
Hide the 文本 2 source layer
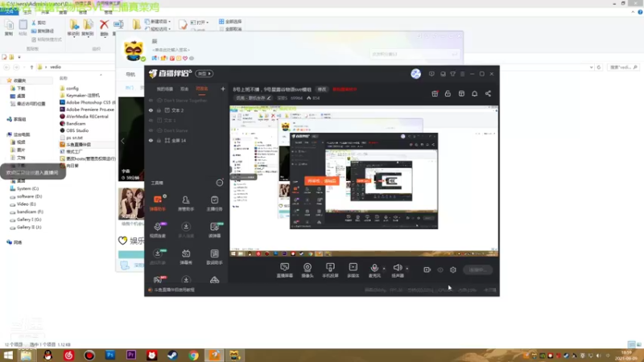[x=151, y=110]
